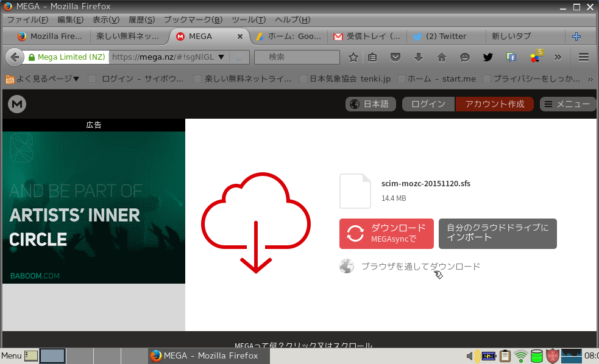This screenshot has height=364, width=599.
Task: Click the BABOOM Artists' Inner Circle ad
Action: tap(94, 207)
